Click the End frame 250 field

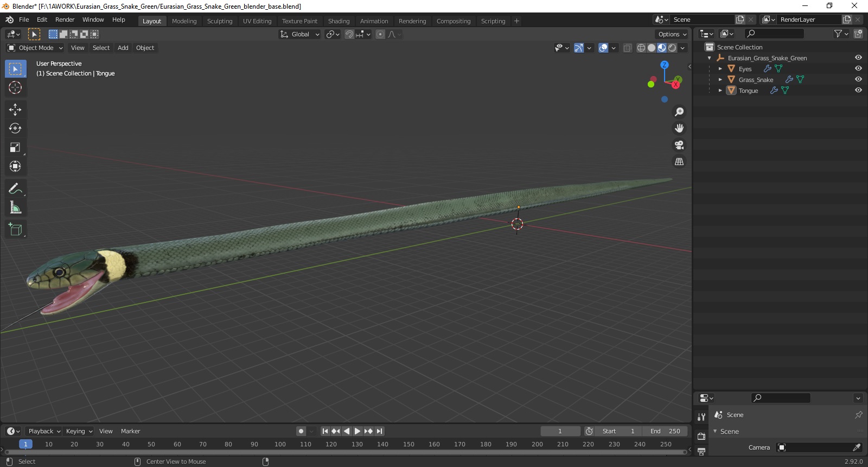665,431
